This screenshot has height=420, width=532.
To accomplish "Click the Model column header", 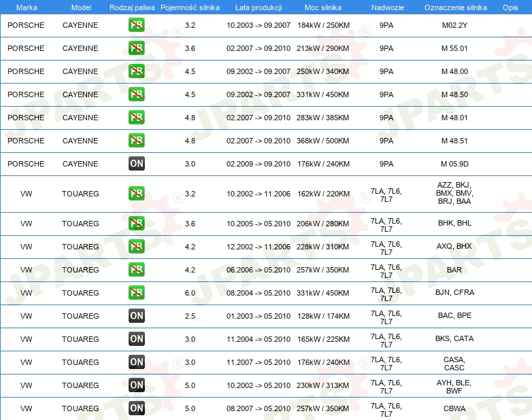I will pyautogui.click(x=81, y=7).
